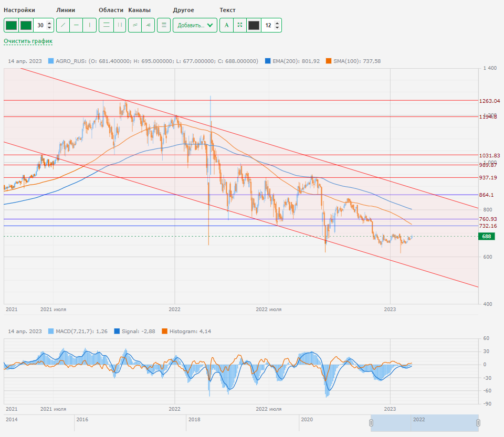Open the second green color swatch

[x=26, y=25]
